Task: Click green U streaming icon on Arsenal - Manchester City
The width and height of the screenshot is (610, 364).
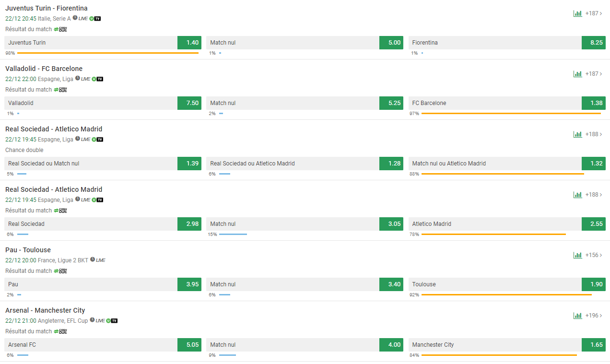Action: 108,321
